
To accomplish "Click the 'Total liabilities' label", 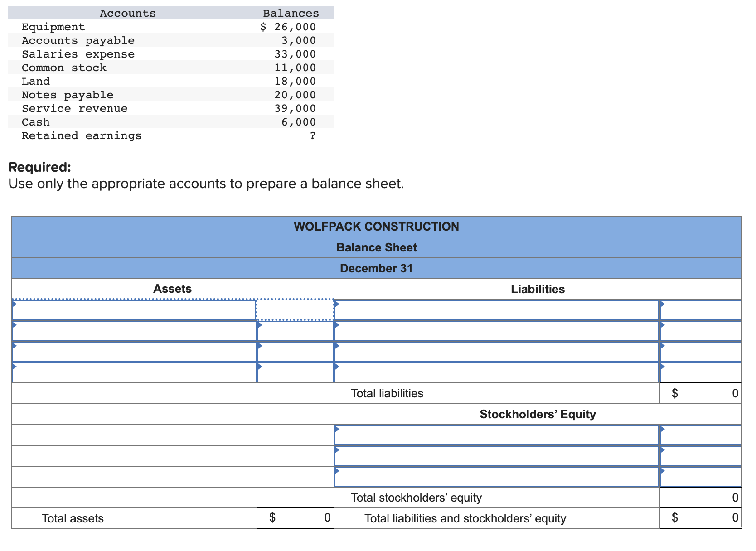I will coord(387,393).
